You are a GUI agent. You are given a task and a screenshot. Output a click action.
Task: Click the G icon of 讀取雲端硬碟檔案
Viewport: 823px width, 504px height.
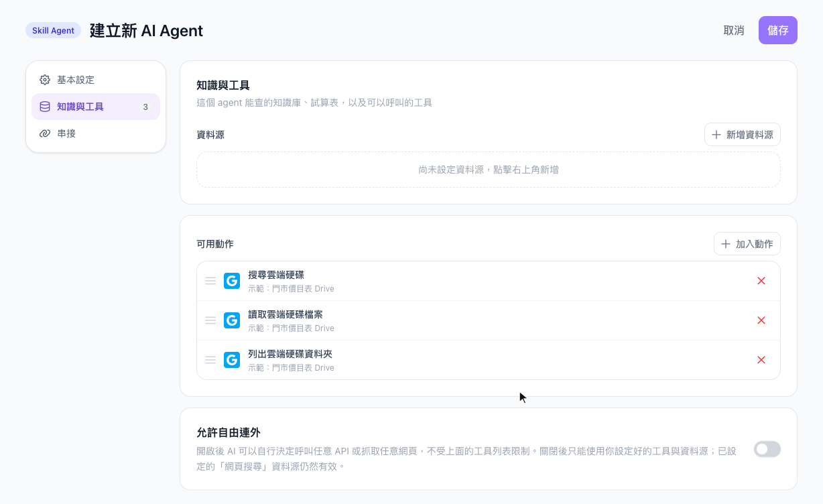tap(232, 320)
